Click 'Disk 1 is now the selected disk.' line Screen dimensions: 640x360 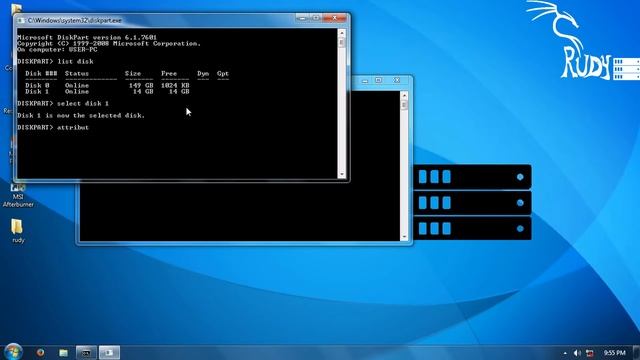click(x=81, y=116)
